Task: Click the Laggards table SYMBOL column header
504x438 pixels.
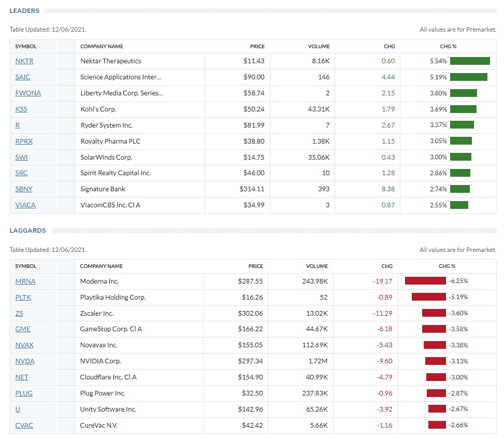Action: tap(26, 266)
